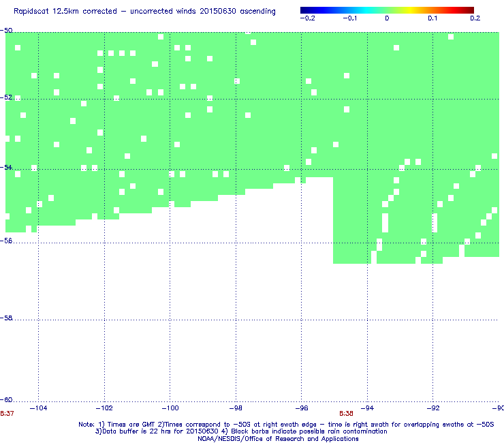Click the -104 longitude axis label
The height and width of the screenshot is (443, 504).
point(38,408)
